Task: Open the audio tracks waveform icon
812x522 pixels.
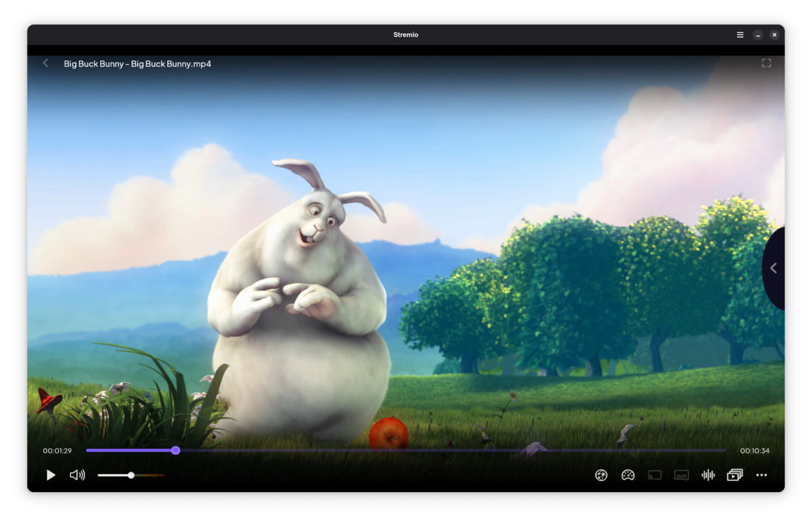Action: [x=708, y=475]
